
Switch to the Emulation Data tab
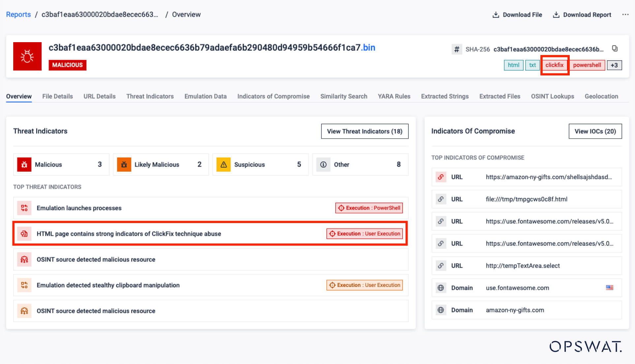point(205,96)
